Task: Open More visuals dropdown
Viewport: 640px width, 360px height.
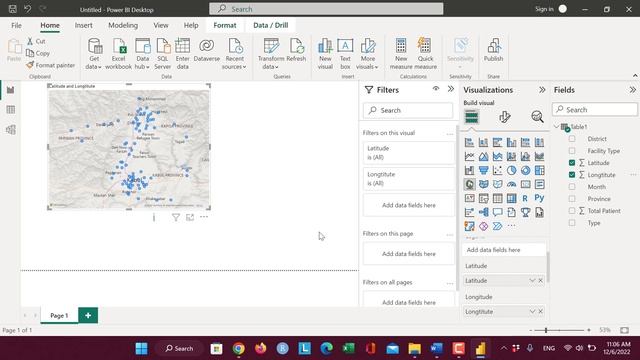Action: (367, 54)
